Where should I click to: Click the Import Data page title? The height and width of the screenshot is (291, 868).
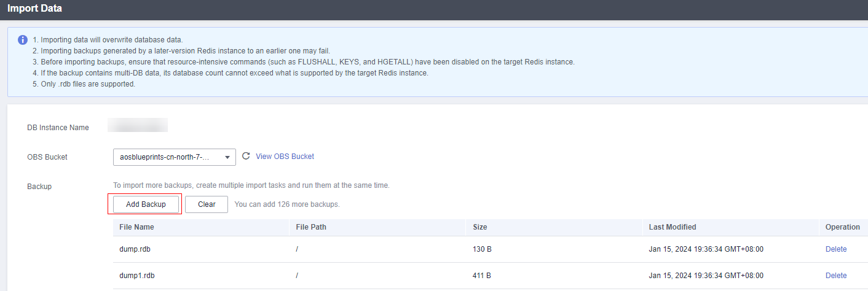pos(34,9)
